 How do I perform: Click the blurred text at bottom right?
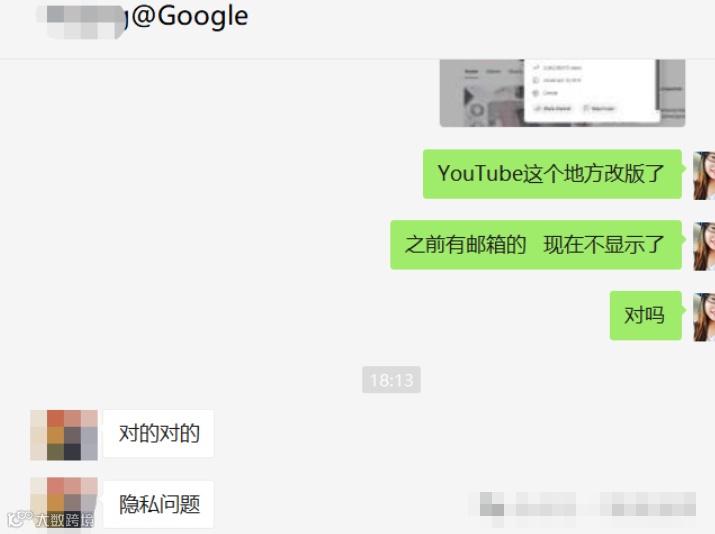(x=582, y=504)
